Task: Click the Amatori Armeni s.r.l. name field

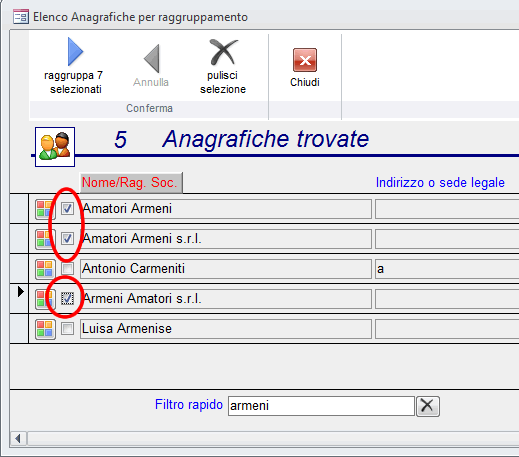Action: (226, 239)
